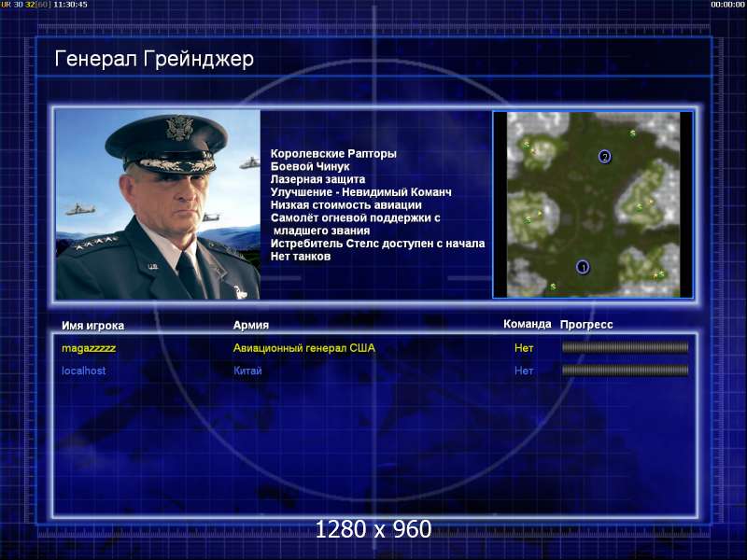Viewport: 747px width, 560px height.
Task: Click player name 'magazzzzz'
Action: point(89,348)
